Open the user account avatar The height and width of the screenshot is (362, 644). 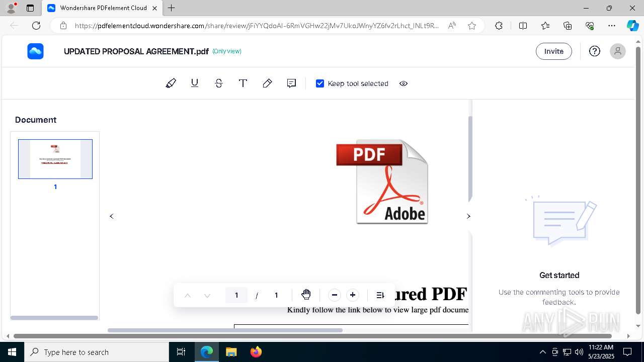click(618, 51)
